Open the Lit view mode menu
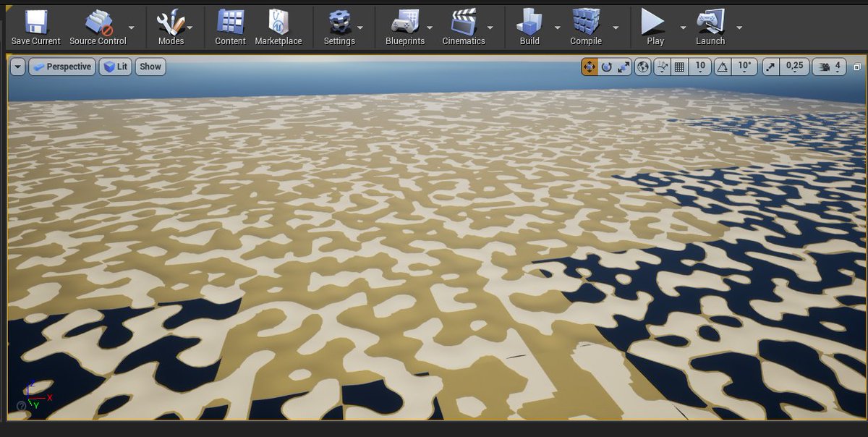 pyautogui.click(x=115, y=66)
